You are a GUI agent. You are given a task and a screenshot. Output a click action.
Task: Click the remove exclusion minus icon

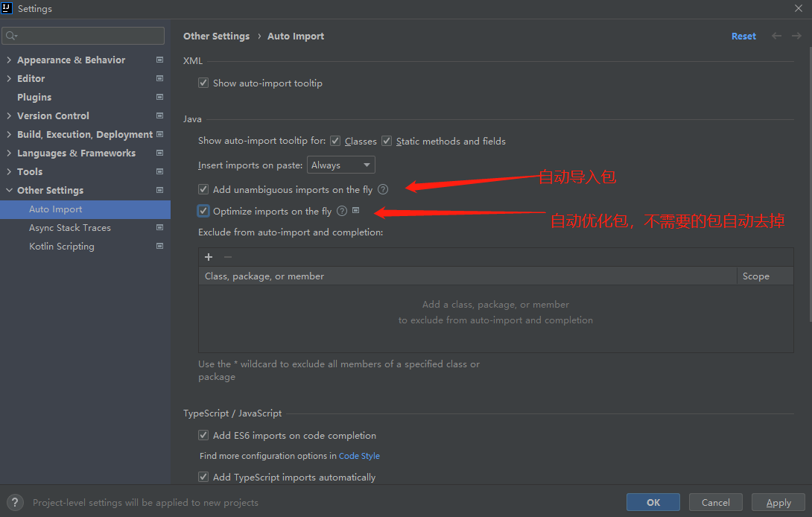[x=228, y=257]
